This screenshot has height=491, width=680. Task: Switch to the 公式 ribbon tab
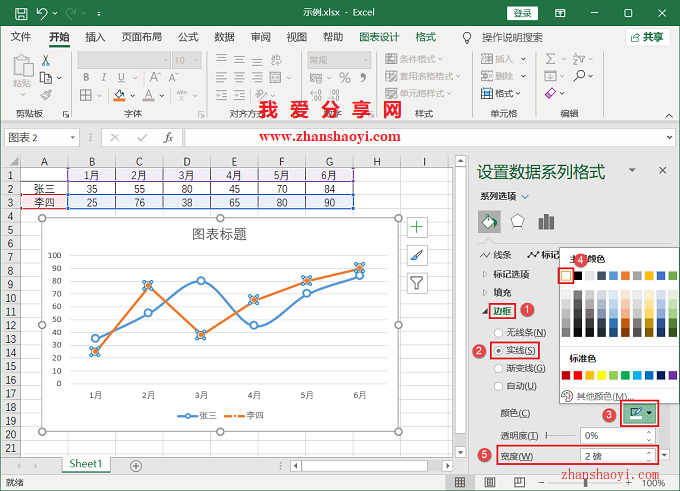[188, 37]
